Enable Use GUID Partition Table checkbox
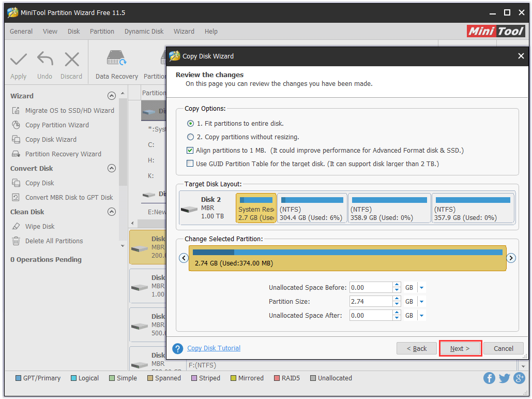The image size is (532, 399). [190, 164]
